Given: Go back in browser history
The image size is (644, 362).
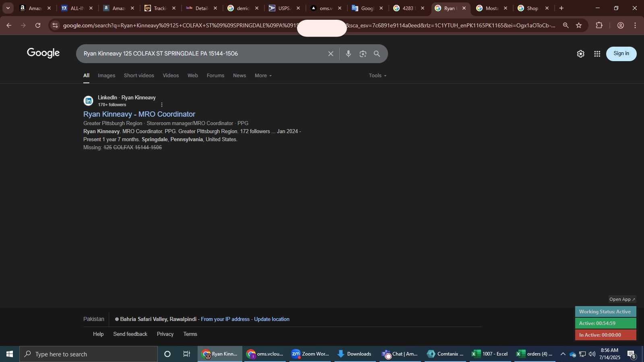Looking at the screenshot, I should click(x=9, y=25).
